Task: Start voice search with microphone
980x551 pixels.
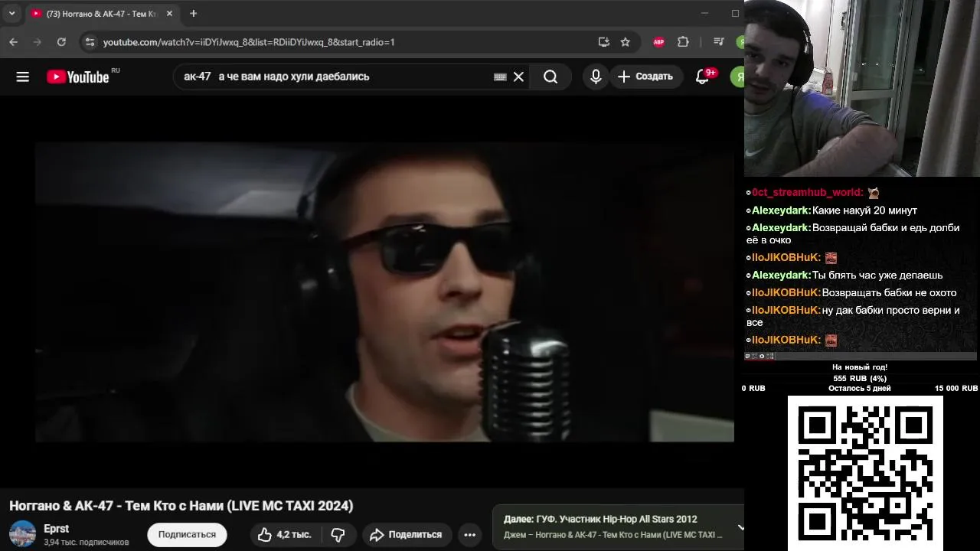Action: [596, 77]
